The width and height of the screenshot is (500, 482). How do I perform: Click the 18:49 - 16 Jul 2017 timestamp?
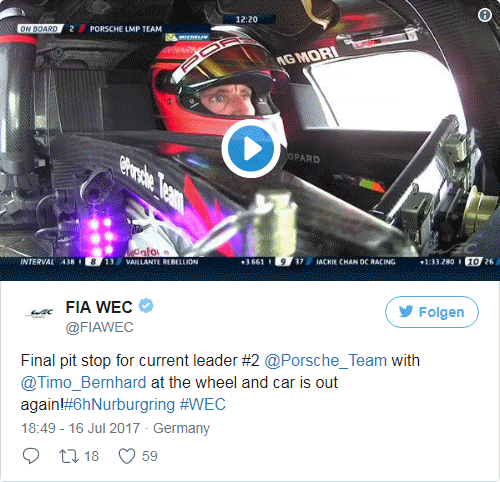(80, 428)
